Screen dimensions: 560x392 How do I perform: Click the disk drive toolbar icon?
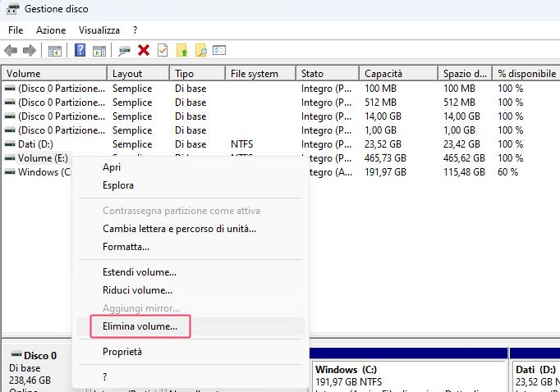pyautogui.click(x=124, y=51)
